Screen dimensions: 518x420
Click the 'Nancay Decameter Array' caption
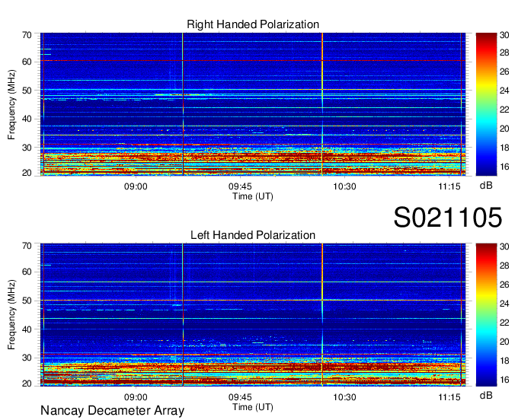tap(112, 410)
